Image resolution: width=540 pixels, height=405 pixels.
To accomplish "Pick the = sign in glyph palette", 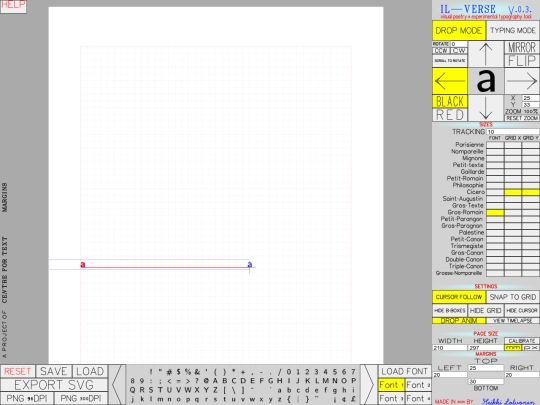I will (x=178, y=381).
